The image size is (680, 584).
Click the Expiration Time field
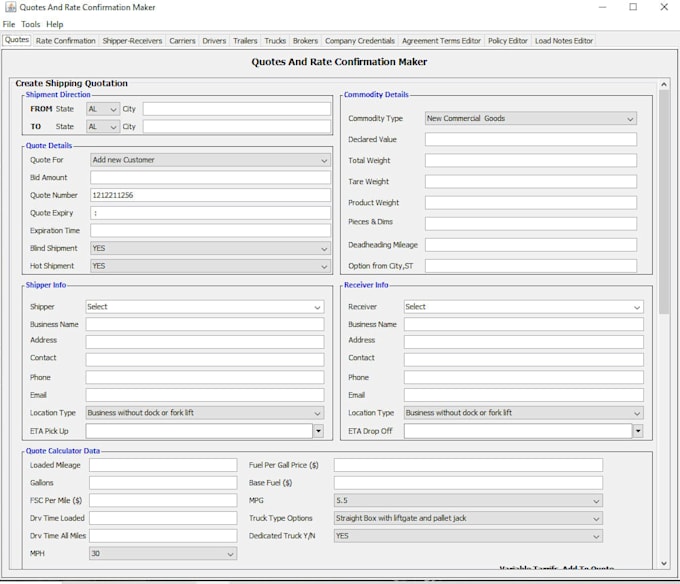[210, 231]
